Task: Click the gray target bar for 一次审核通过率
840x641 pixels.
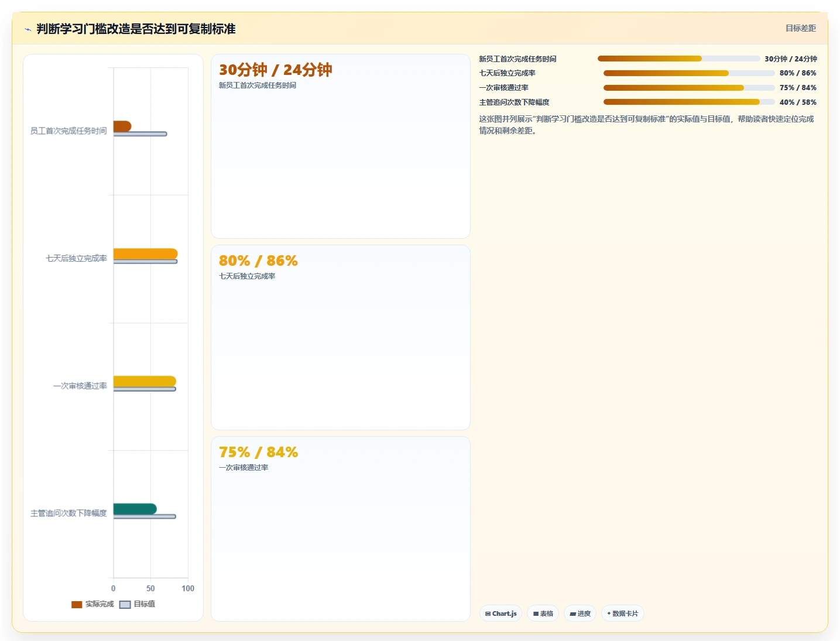Action: 145,389
